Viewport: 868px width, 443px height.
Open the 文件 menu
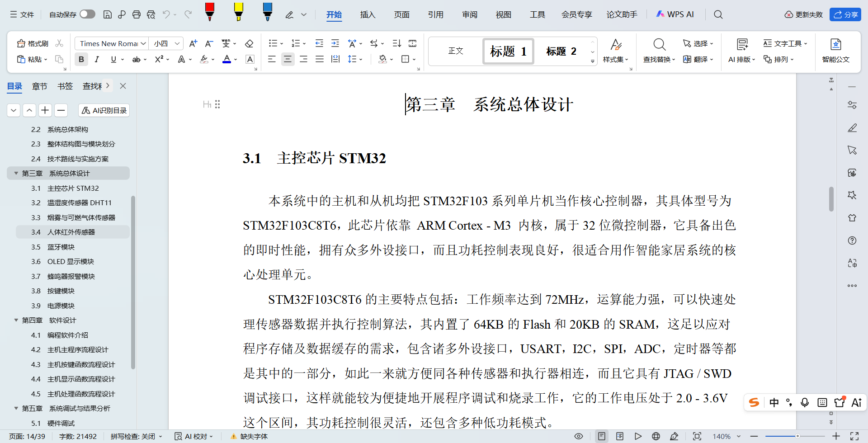pos(22,14)
